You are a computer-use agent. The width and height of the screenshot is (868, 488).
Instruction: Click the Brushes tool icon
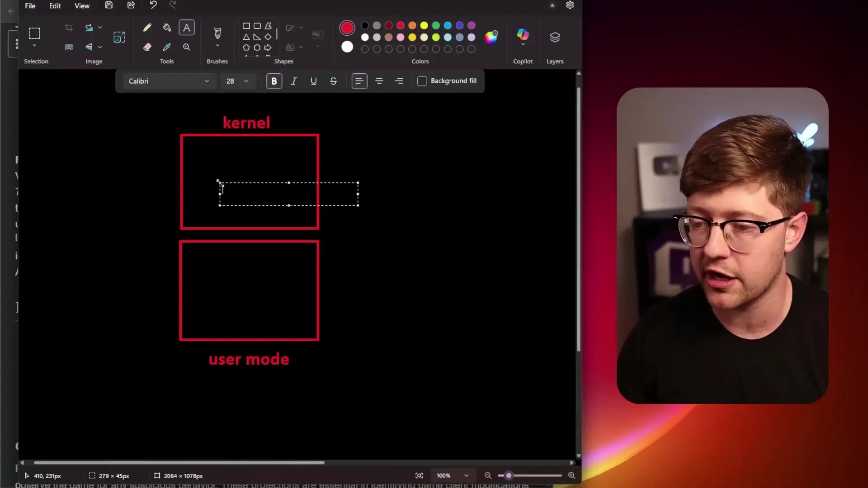[217, 33]
